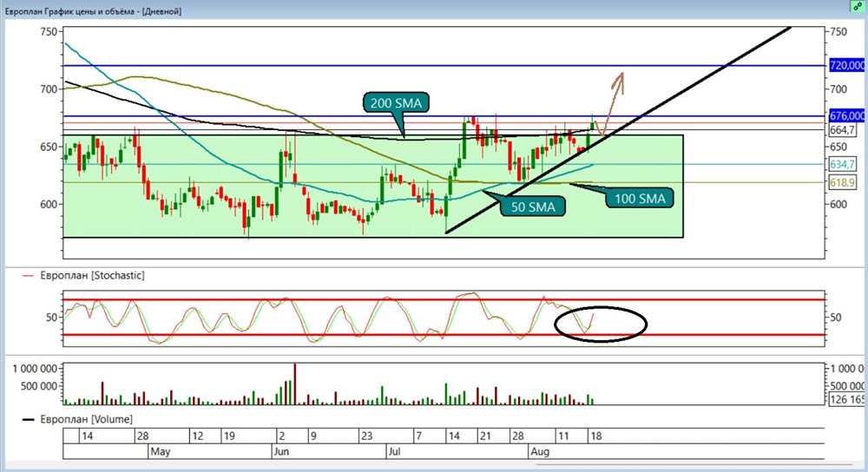The width and height of the screenshot is (868, 472).
Task: Click the date '18' on the time axis
Action: click(595, 436)
